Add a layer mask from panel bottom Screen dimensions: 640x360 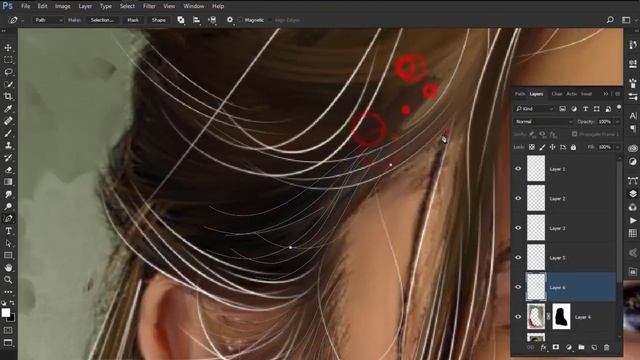coord(556,347)
